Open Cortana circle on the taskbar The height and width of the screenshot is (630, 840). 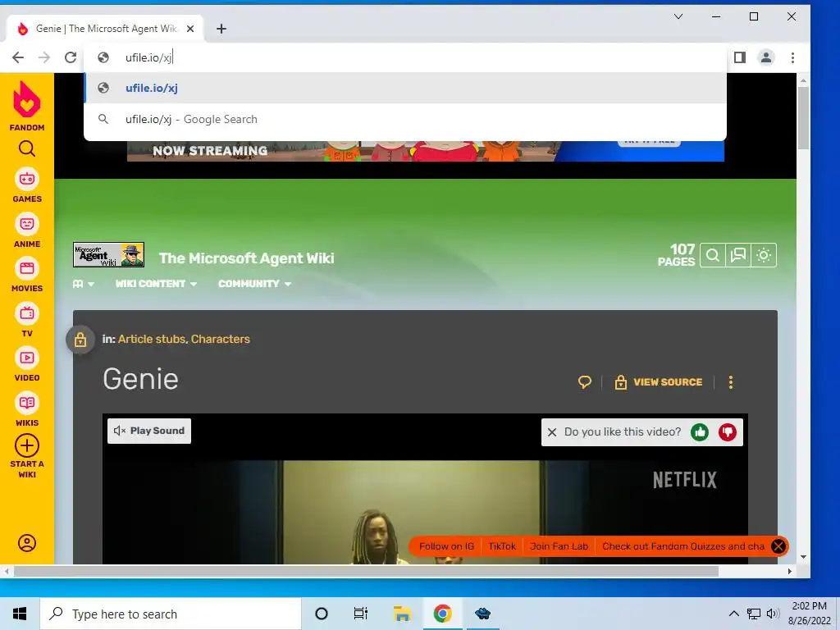(x=322, y=614)
